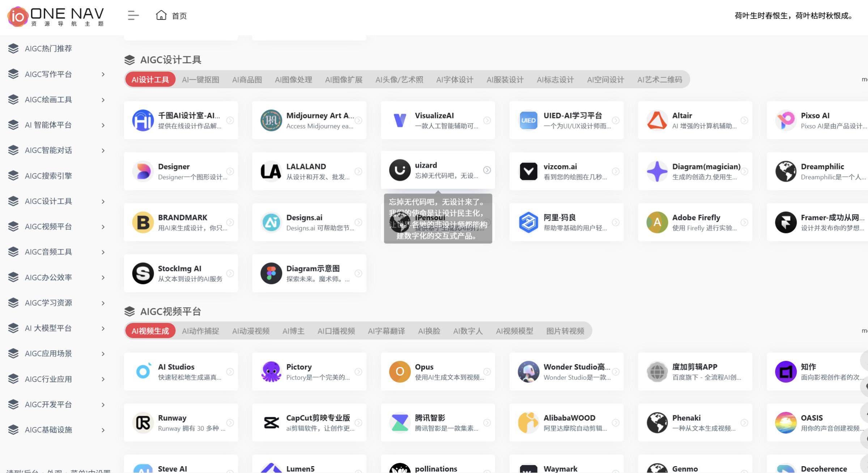Click the AIGC视频平台 section heading
Screen dimensions: 868x473
point(171,311)
